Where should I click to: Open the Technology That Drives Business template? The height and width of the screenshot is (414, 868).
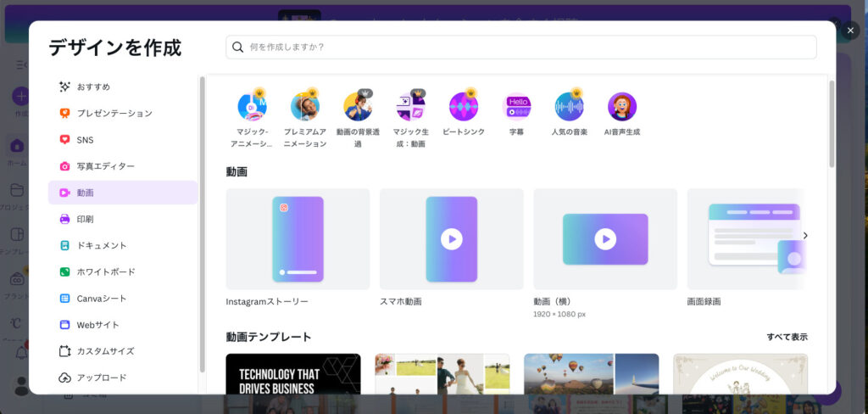293,374
